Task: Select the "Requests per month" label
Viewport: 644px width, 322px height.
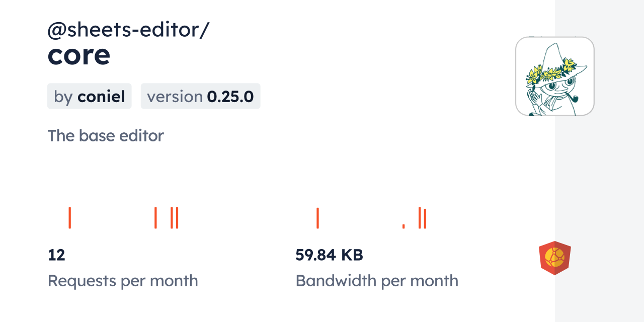Action: coord(123,281)
